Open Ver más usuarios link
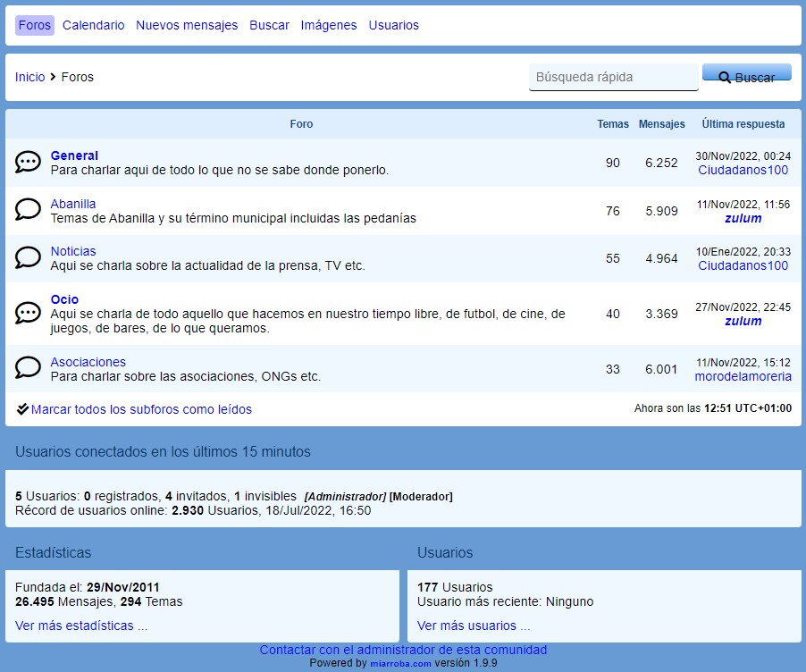 pyautogui.click(x=474, y=626)
